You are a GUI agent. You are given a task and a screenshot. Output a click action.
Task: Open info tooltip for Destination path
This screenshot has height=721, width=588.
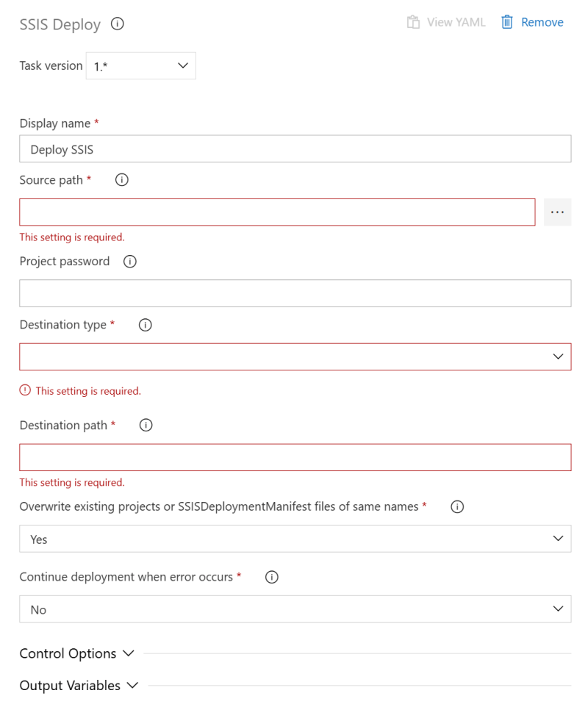tap(146, 426)
